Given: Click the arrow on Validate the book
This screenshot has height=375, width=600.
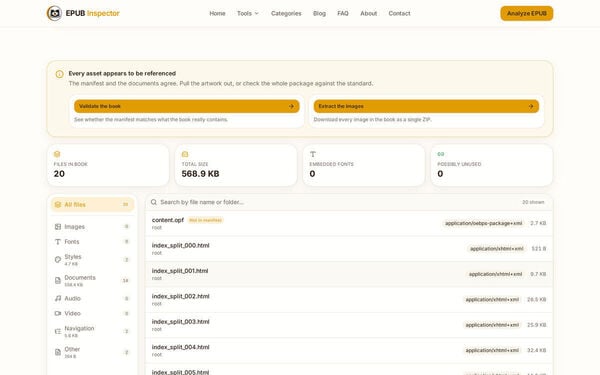Looking at the screenshot, I should coord(291,106).
